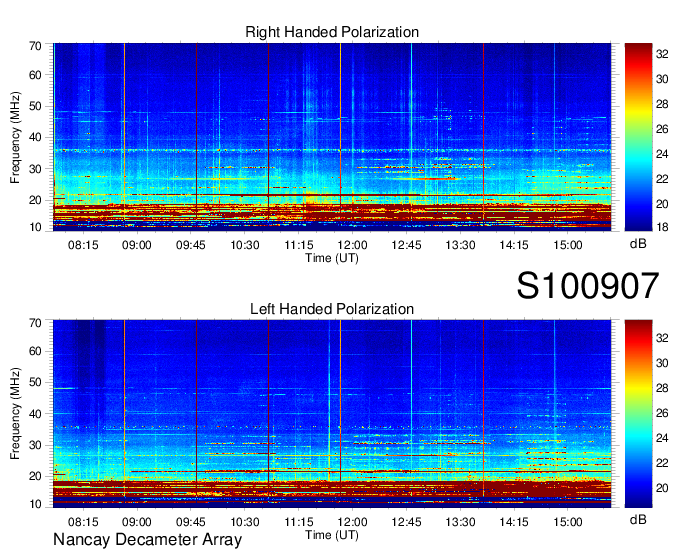Click "10:30" tick on the left-handed time axis
The height and width of the screenshot is (552, 680).
tap(245, 522)
